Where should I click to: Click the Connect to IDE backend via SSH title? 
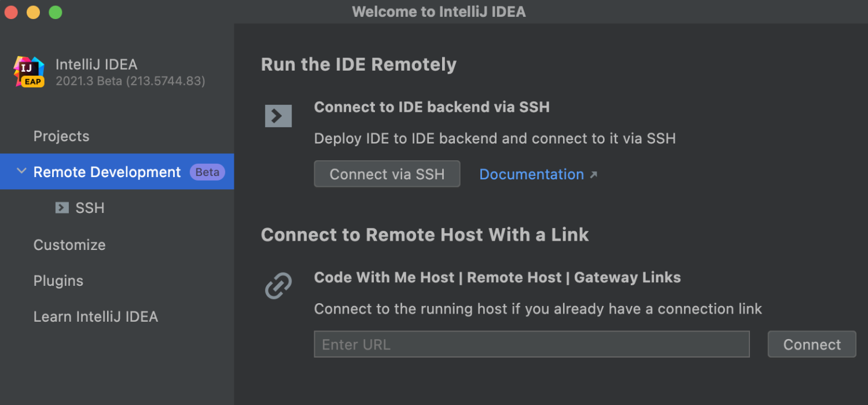point(432,107)
